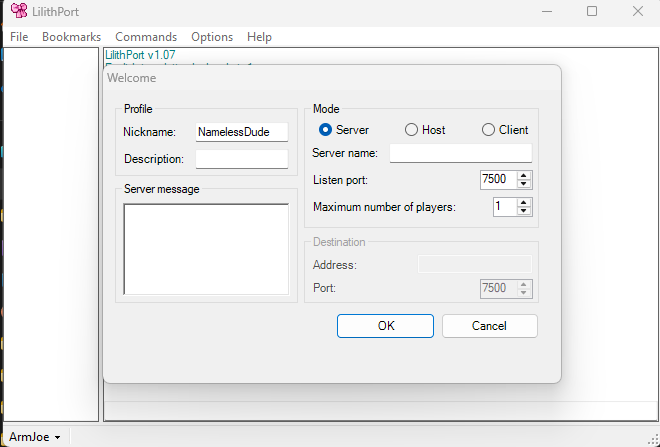Image resolution: width=660 pixels, height=447 pixels.
Task: Click the Description input field
Action: click(x=242, y=159)
